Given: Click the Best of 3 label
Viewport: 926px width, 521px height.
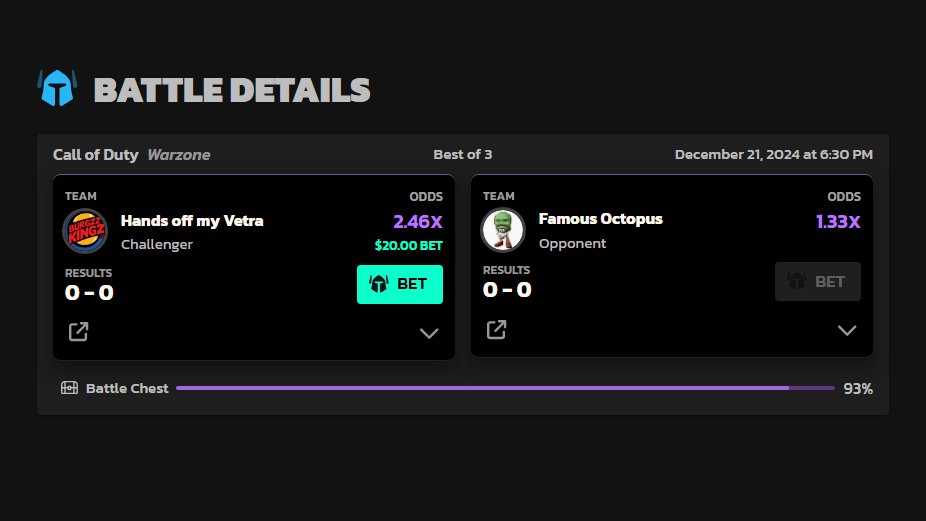Looking at the screenshot, I should pyautogui.click(x=462, y=155).
